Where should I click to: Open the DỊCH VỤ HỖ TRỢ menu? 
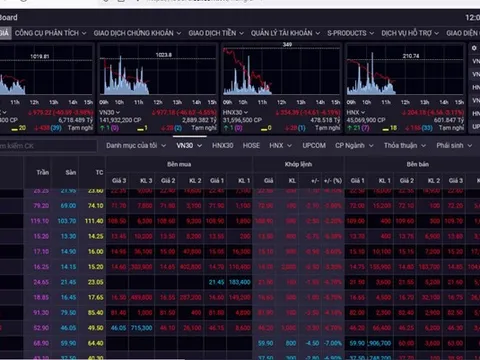pos(410,33)
